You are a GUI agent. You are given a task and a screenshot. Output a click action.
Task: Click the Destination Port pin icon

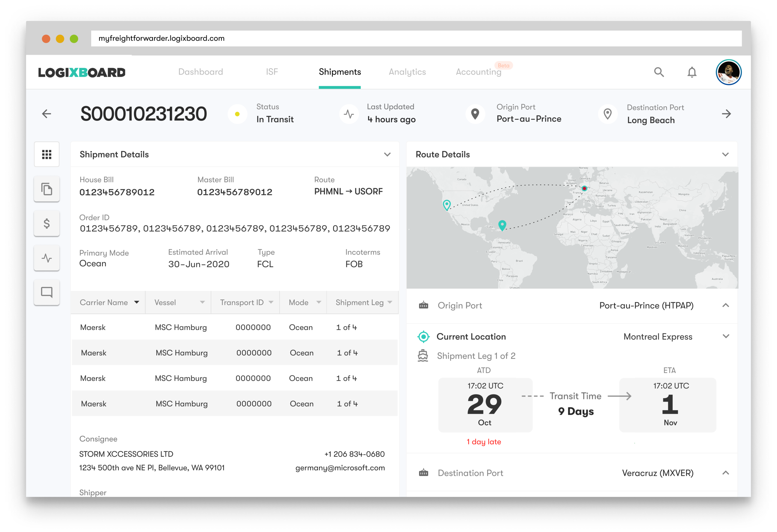coord(608,114)
